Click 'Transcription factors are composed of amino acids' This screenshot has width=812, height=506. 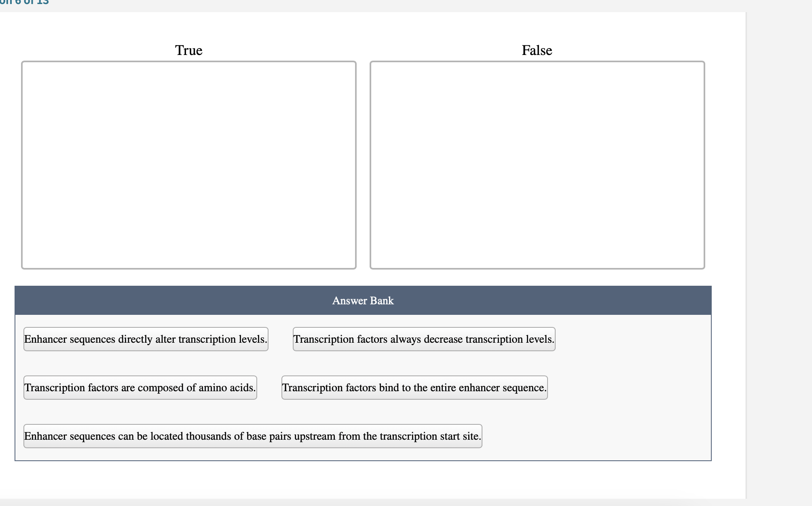pyautogui.click(x=140, y=388)
